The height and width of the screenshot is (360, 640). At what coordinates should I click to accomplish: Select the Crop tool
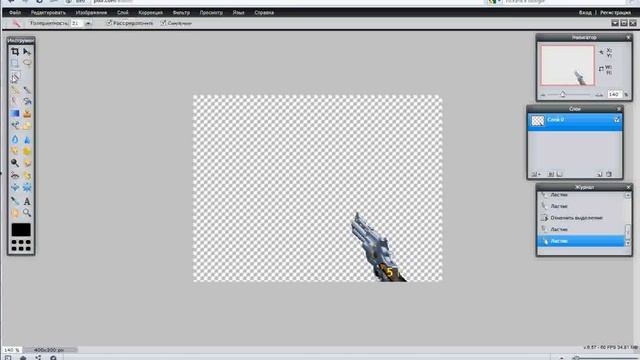15,51
